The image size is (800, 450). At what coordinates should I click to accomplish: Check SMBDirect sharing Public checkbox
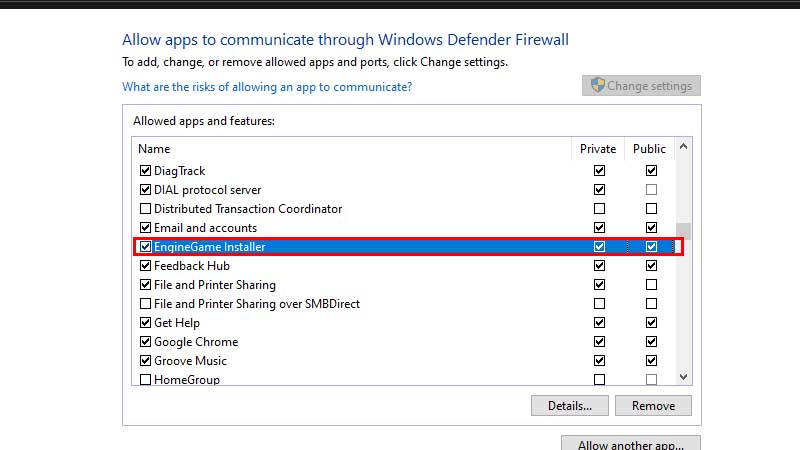pos(651,304)
